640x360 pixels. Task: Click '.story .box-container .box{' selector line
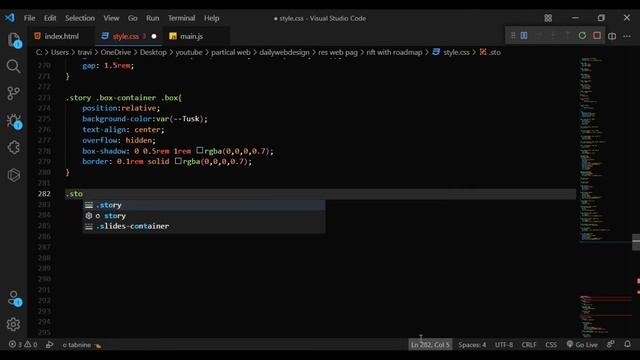[x=124, y=98]
